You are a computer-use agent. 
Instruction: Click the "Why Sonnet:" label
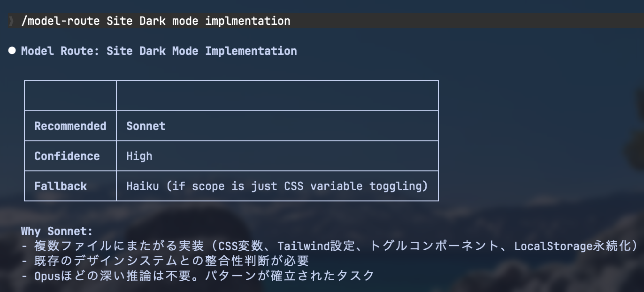coord(57,231)
